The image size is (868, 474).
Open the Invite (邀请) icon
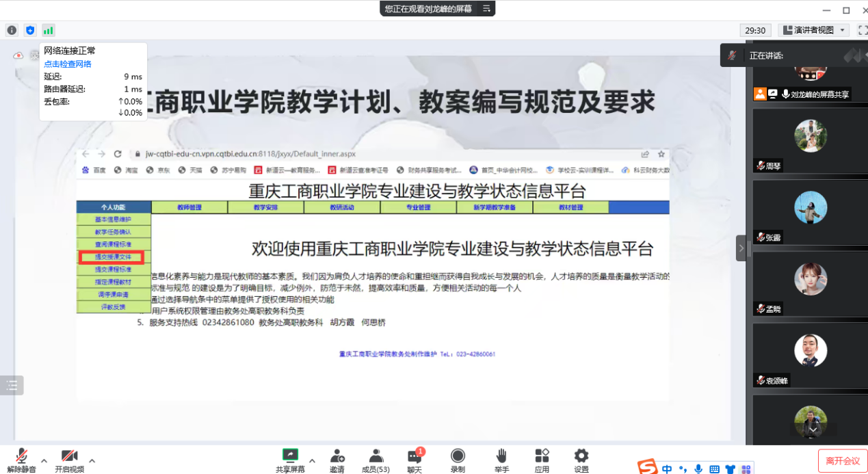pyautogui.click(x=337, y=460)
